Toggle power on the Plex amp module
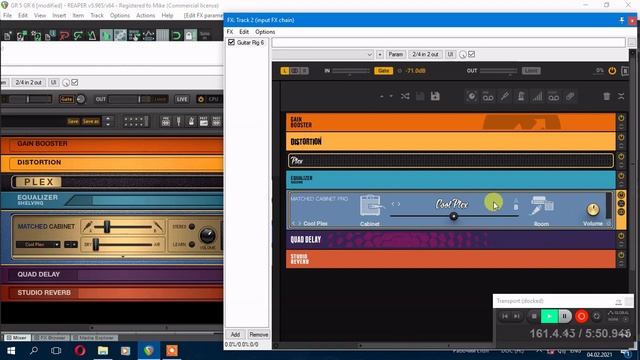The height and width of the screenshot is (360, 640). [x=621, y=156]
